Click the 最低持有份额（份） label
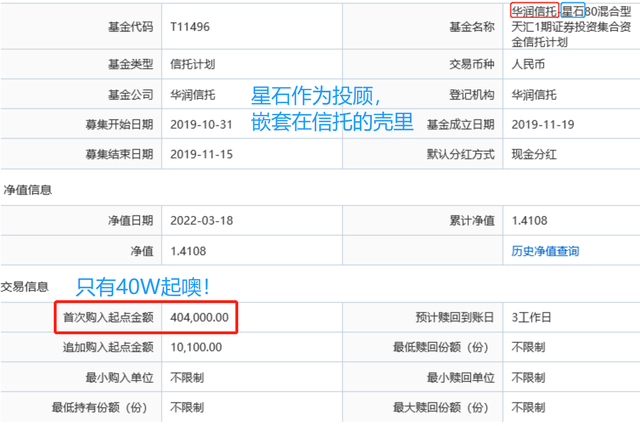The width and height of the screenshot is (640, 426). [102, 407]
